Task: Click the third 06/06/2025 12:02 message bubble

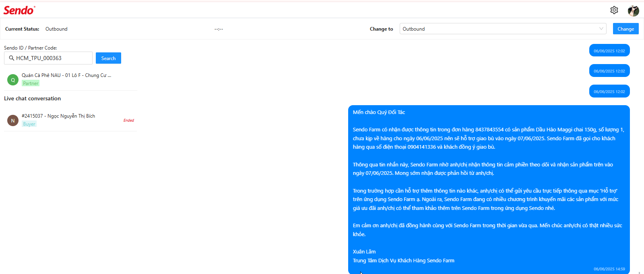Action: click(x=609, y=91)
